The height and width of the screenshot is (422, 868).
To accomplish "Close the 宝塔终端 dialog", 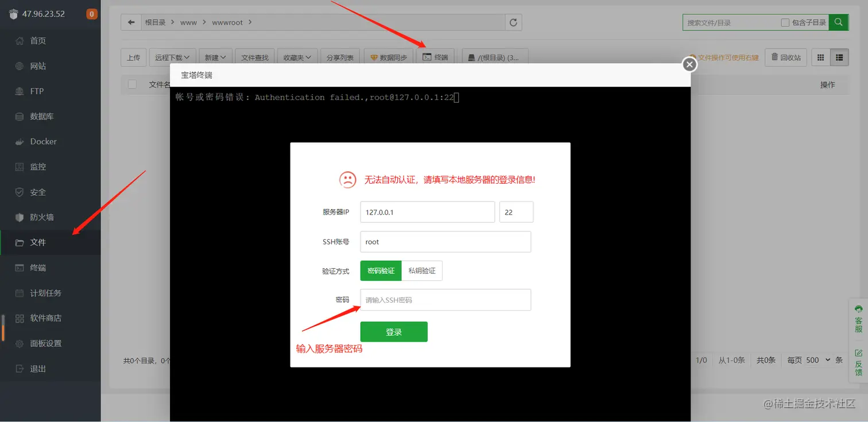I will point(690,64).
